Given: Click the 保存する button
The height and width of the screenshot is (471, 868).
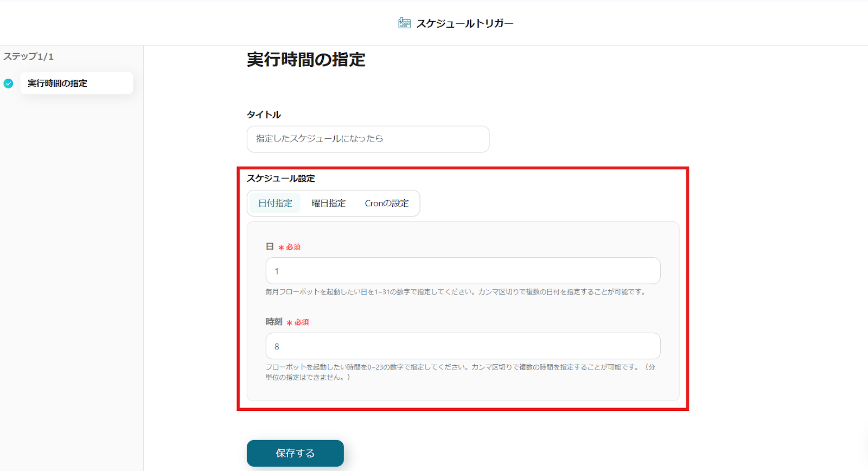Looking at the screenshot, I should (295, 453).
